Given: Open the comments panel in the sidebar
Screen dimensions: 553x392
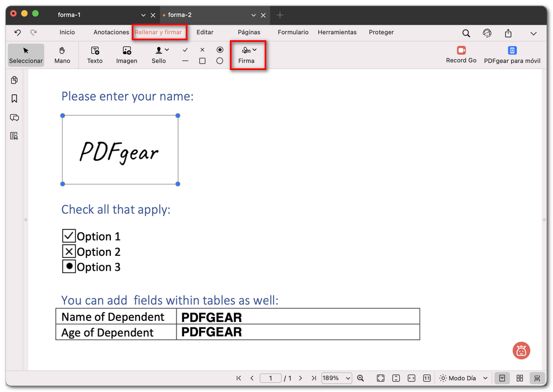Looking at the screenshot, I should click(14, 117).
